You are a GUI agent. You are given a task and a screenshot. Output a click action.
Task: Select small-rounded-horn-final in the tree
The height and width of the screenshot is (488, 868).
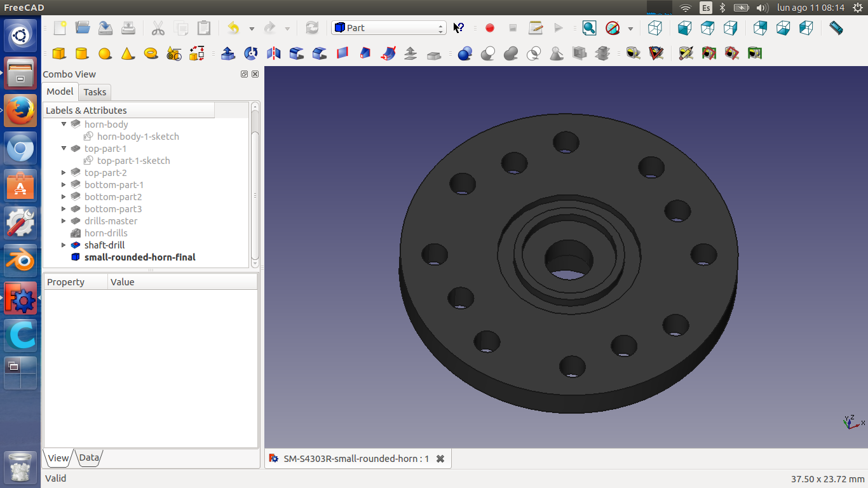coord(140,257)
